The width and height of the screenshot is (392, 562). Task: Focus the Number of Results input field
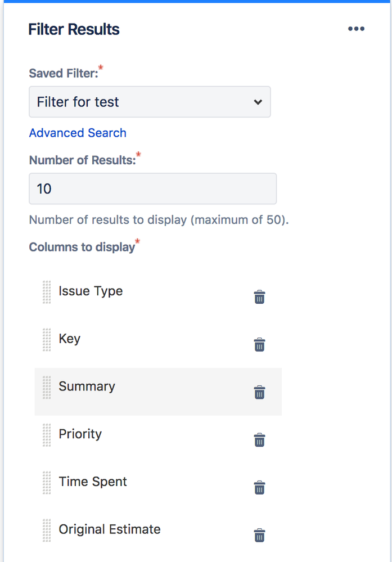152,188
